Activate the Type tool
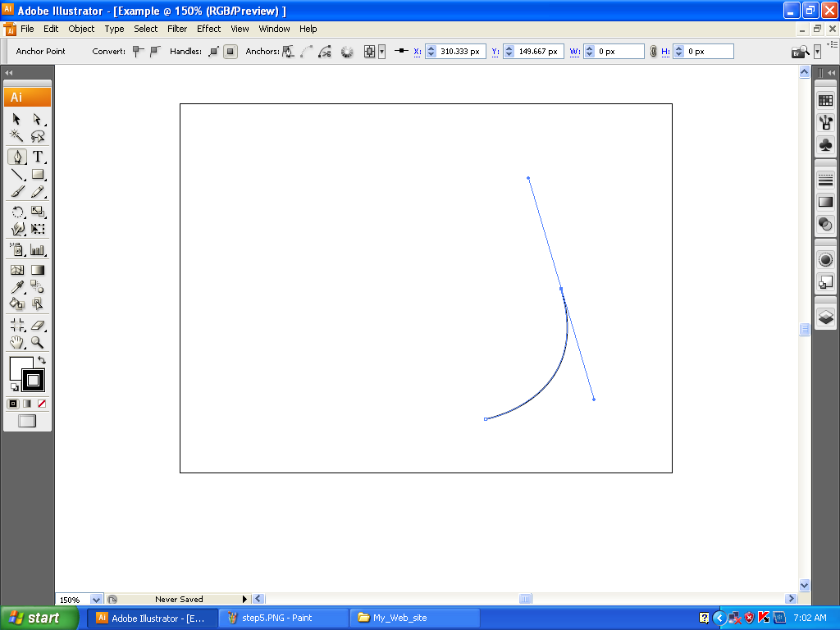The height and width of the screenshot is (630, 840). tap(37, 157)
